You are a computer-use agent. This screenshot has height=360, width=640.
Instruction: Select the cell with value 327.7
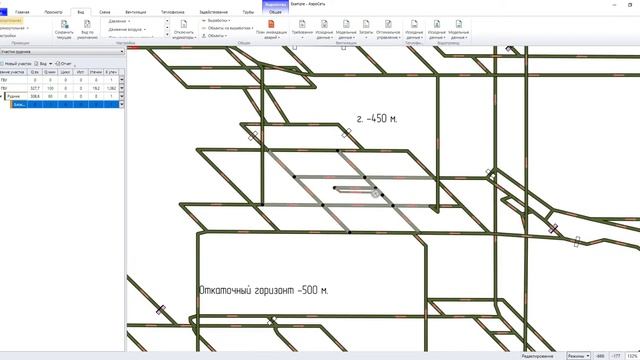pyautogui.click(x=35, y=88)
